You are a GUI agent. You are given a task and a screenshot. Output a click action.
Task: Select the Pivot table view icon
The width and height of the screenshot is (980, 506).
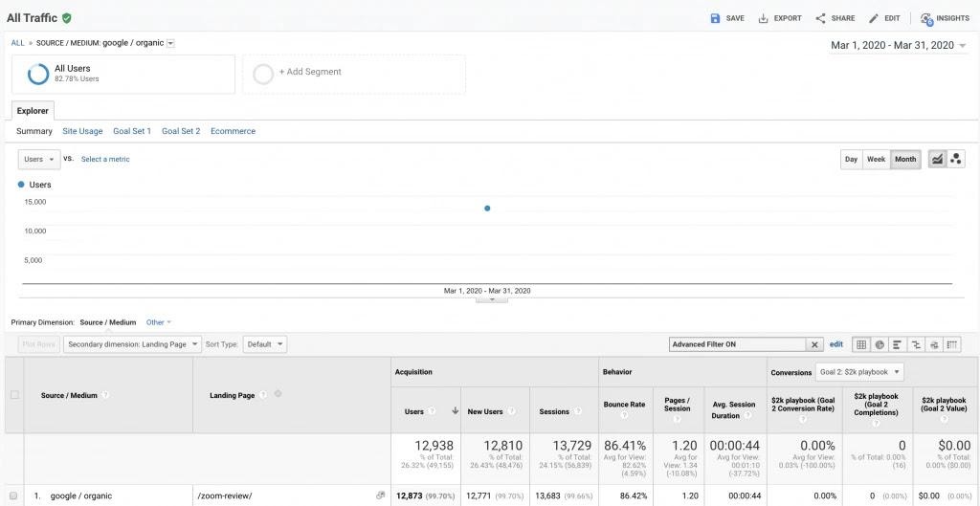click(x=952, y=344)
